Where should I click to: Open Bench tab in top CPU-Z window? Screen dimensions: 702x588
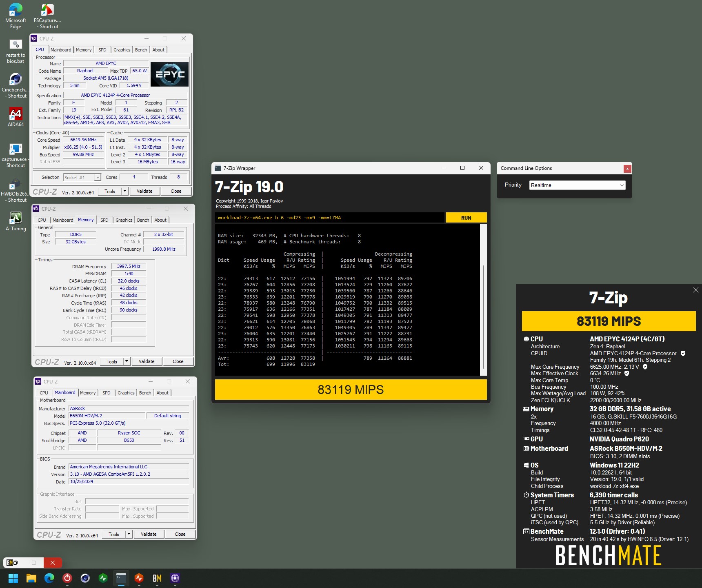(x=141, y=50)
